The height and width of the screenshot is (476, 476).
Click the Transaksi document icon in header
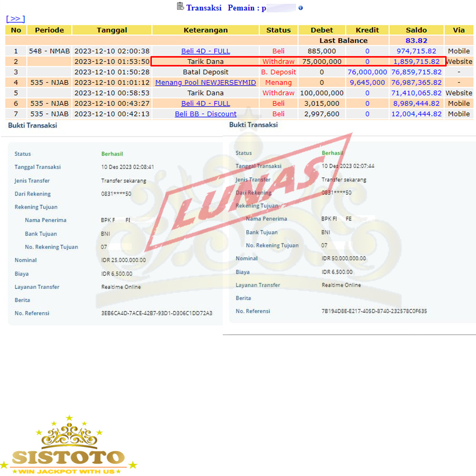(180, 7)
